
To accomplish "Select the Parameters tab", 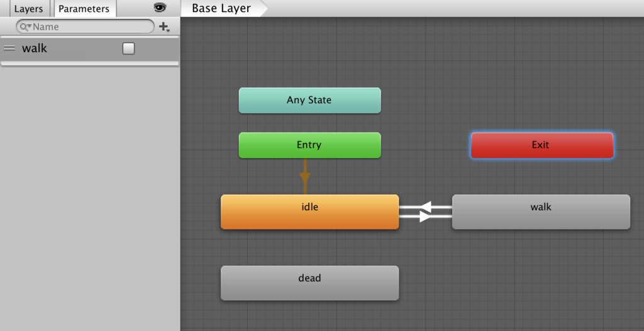I will point(85,9).
